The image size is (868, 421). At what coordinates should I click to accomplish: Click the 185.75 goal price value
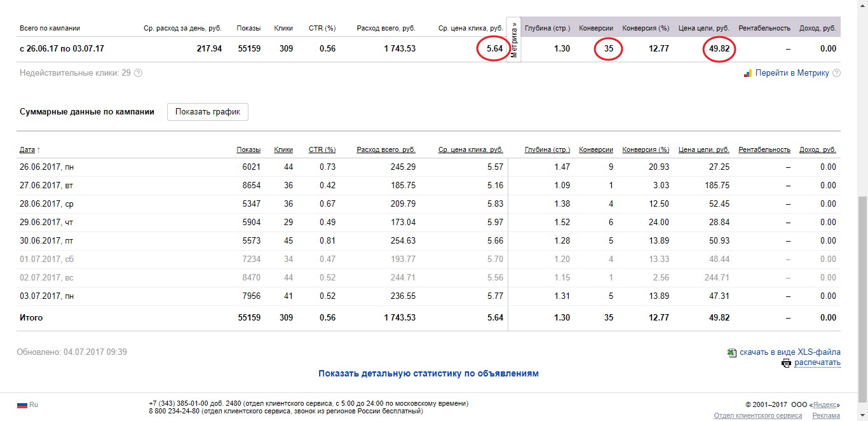tap(717, 185)
